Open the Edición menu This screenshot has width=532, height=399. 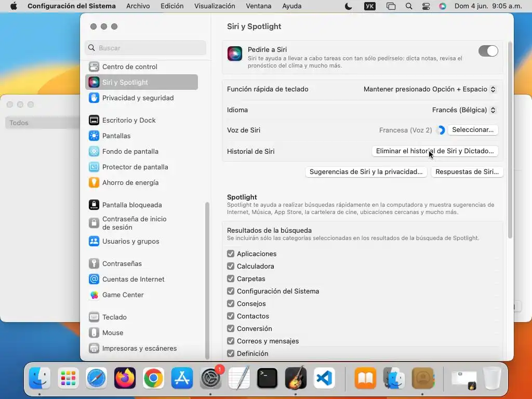pyautogui.click(x=172, y=6)
